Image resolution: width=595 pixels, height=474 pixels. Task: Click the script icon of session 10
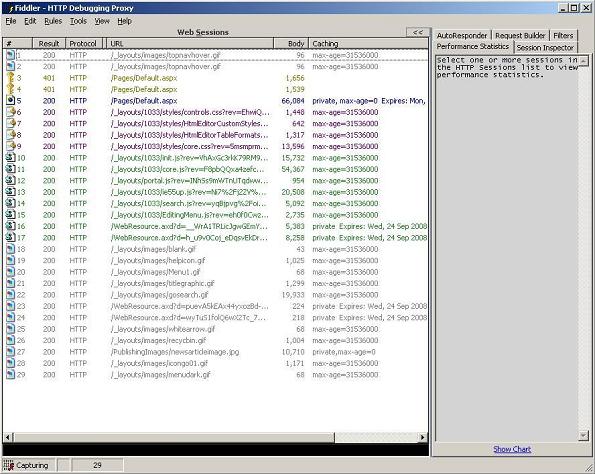click(x=11, y=157)
